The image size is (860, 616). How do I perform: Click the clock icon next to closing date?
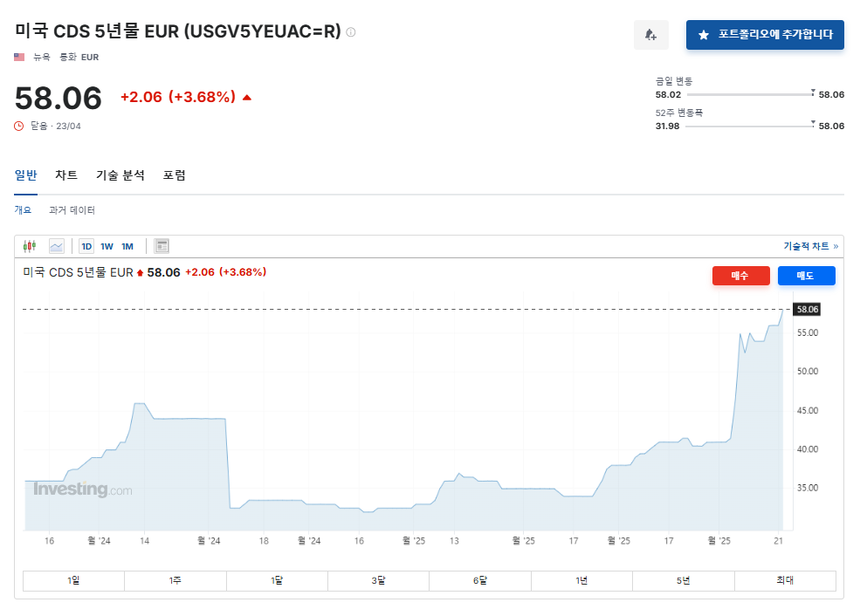[x=19, y=126]
